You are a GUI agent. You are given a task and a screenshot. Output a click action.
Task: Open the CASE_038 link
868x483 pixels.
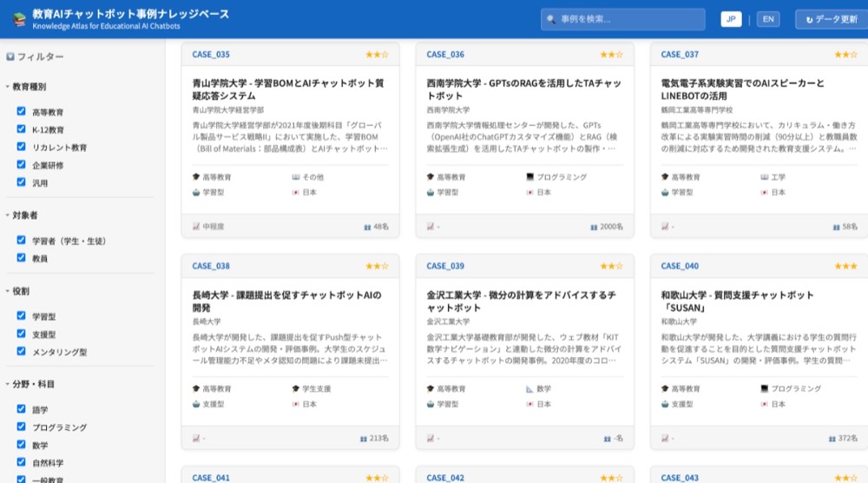(211, 266)
